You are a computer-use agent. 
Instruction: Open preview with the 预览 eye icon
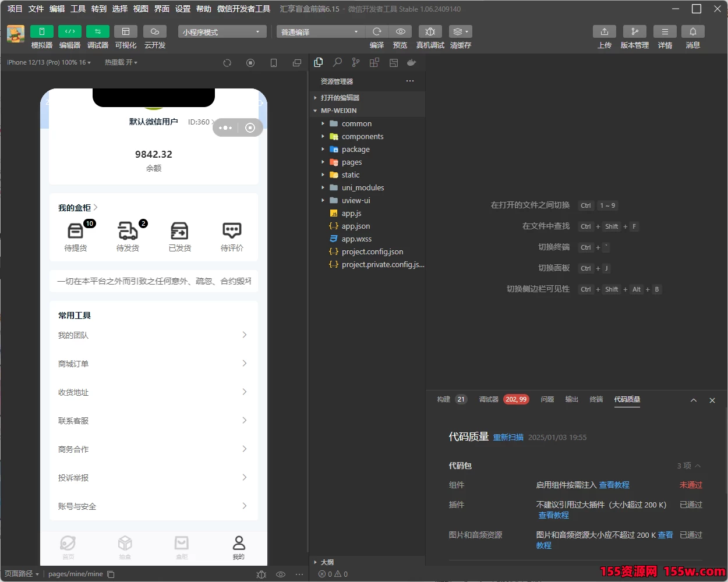(400, 31)
